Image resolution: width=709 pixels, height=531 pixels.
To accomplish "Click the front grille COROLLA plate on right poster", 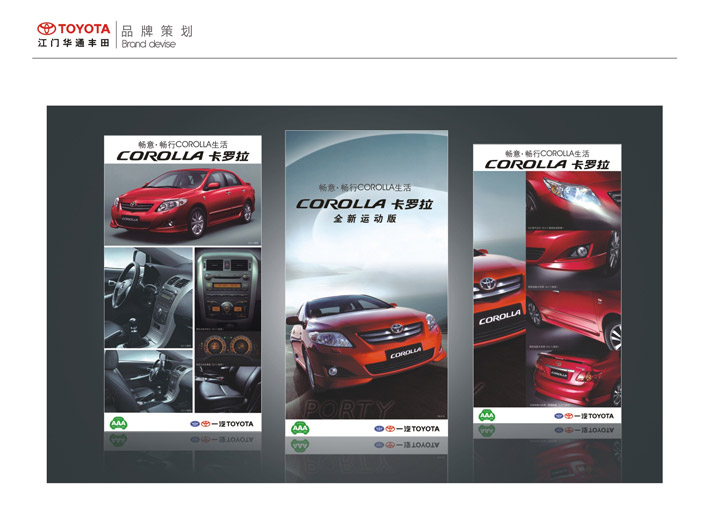I will tap(499, 318).
